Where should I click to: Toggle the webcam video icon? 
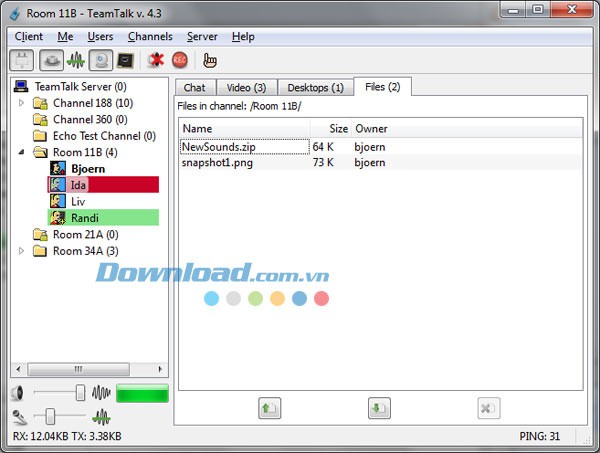point(100,61)
